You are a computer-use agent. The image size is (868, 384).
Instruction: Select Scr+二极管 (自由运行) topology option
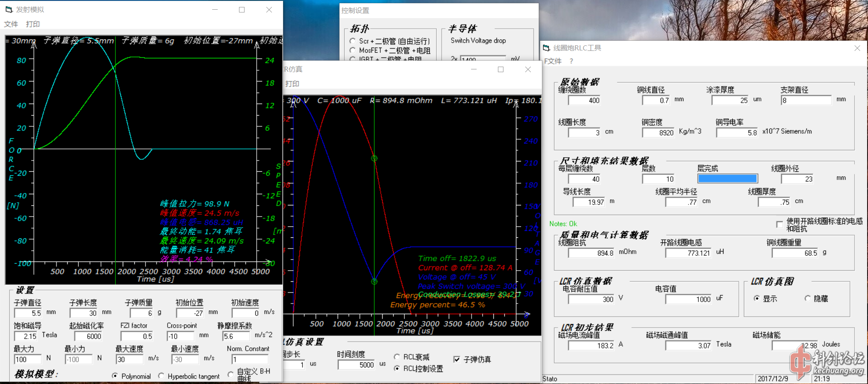pos(353,41)
